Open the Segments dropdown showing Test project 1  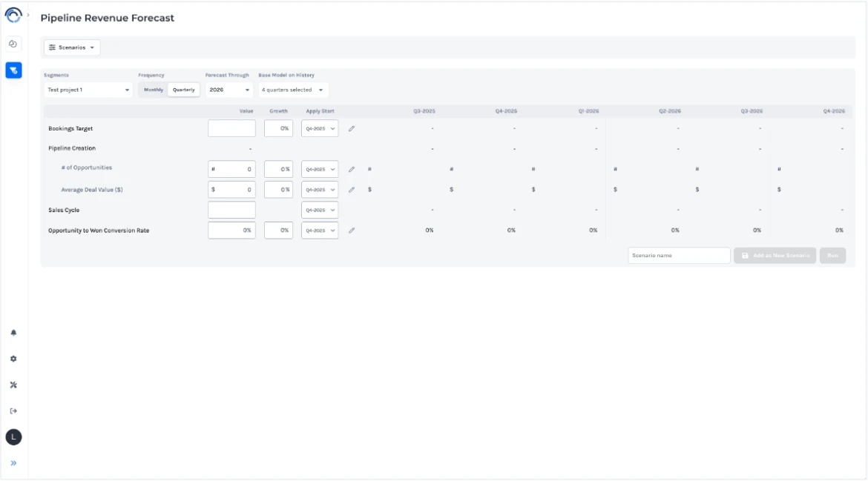pyautogui.click(x=88, y=90)
